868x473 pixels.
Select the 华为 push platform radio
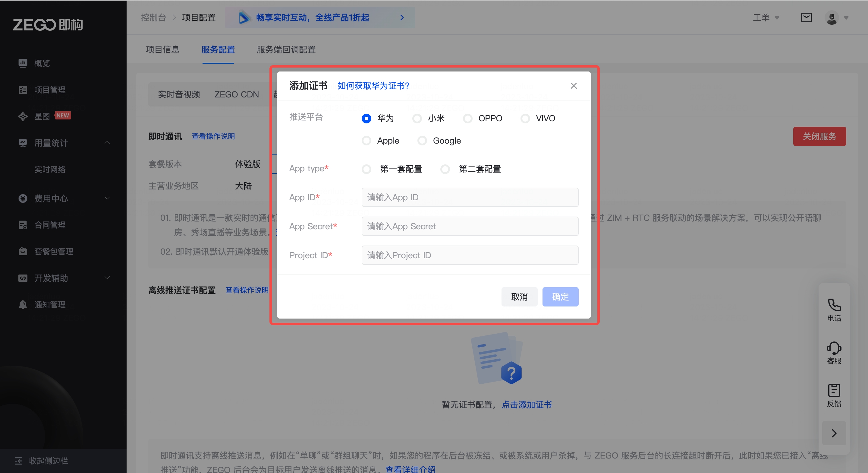(366, 119)
